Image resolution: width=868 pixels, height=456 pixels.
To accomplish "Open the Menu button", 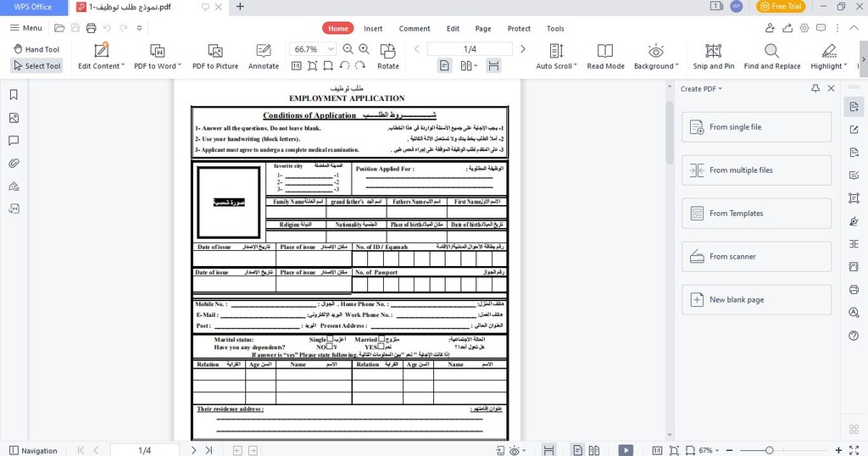I will pos(26,28).
